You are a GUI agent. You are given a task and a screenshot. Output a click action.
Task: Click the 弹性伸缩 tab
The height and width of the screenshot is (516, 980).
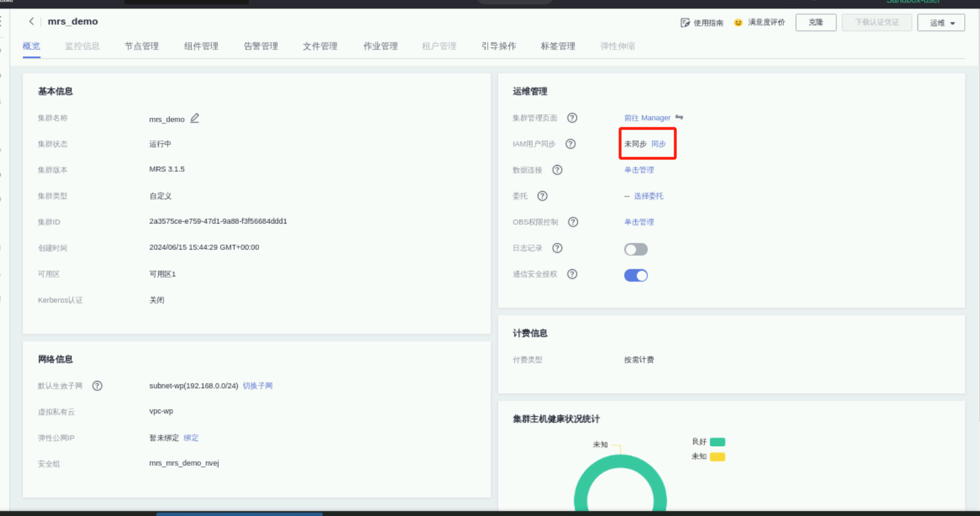[x=617, y=46]
